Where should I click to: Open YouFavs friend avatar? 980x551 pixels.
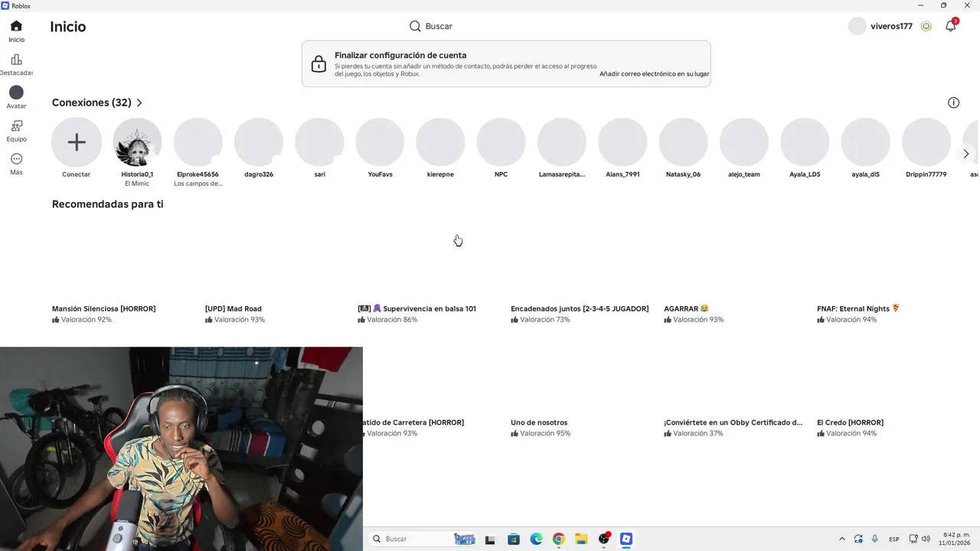click(x=380, y=142)
